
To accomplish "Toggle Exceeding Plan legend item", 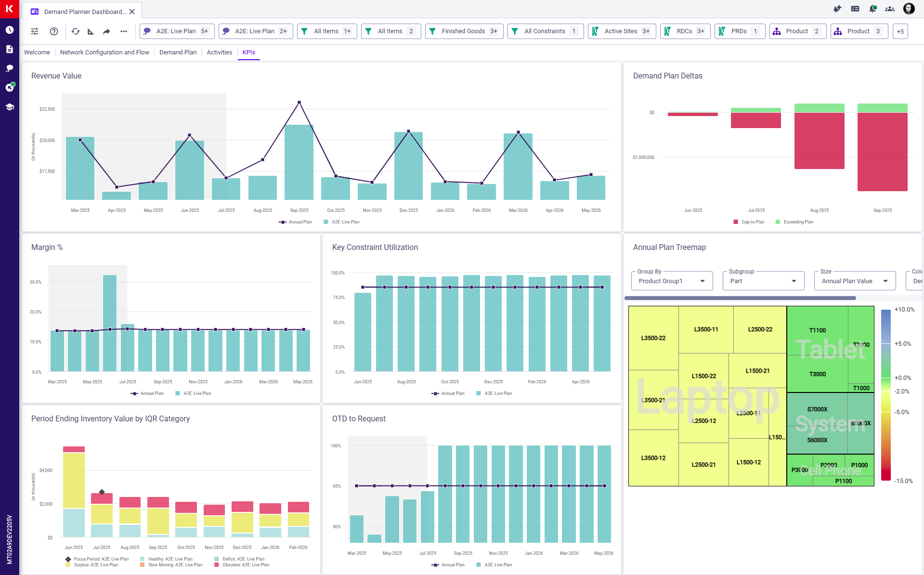I will coord(794,222).
